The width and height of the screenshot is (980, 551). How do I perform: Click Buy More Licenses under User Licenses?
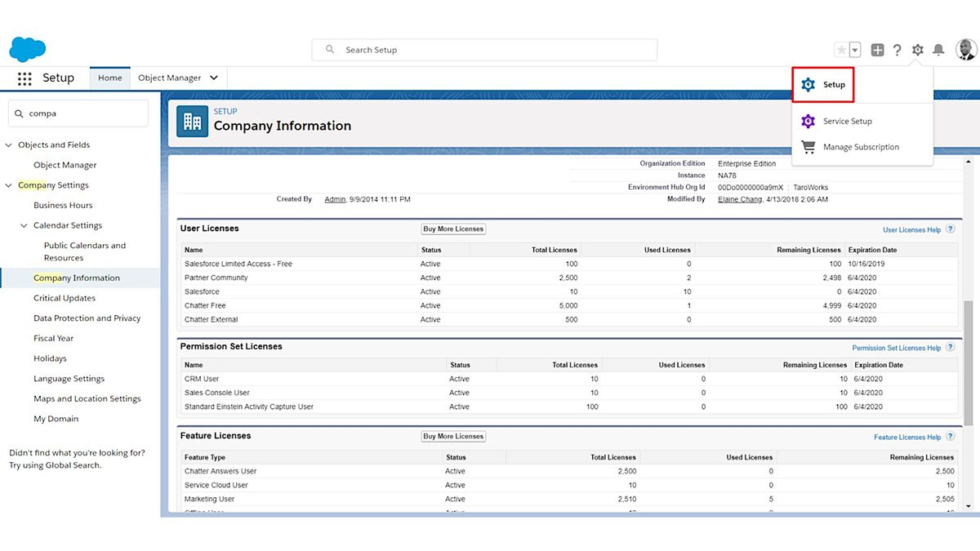click(453, 229)
